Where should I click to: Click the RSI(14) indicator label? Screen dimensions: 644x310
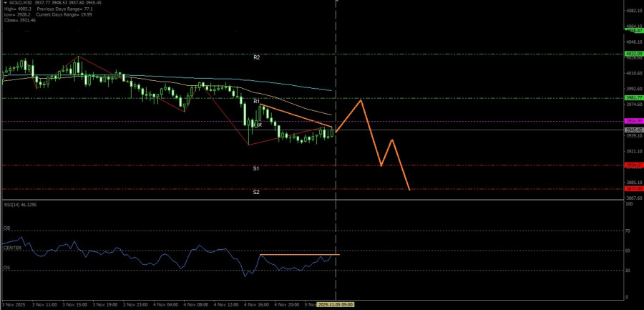pos(20,205)
